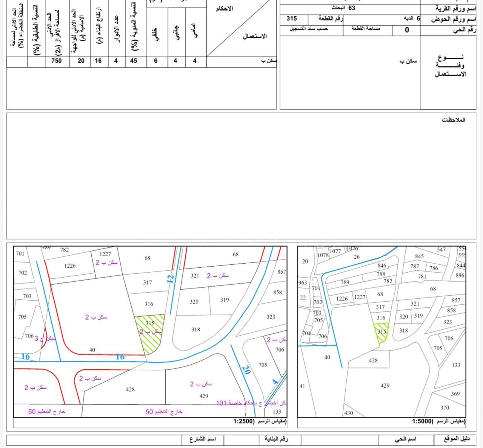Click the رقم الحي label
483x448 pixels.
click(x=465, y=30)
